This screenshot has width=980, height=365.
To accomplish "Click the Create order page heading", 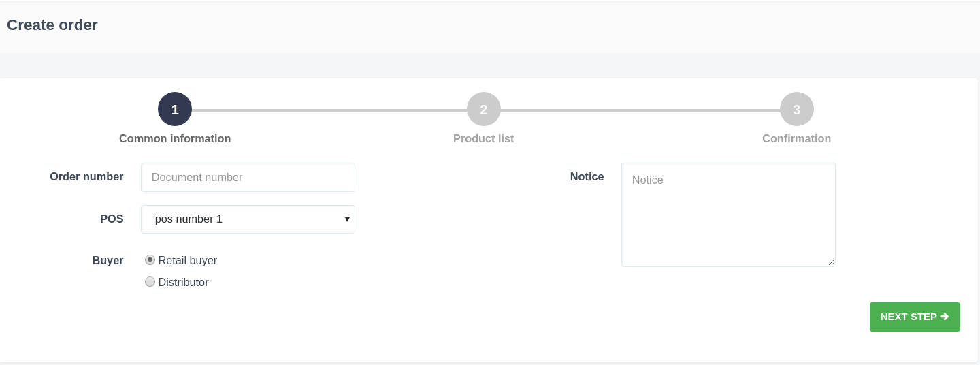I will coord(52,25).
